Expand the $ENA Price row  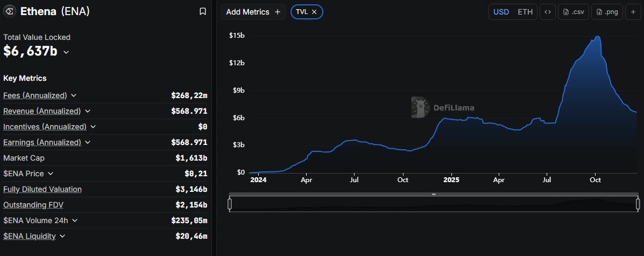tap(51, 174)
